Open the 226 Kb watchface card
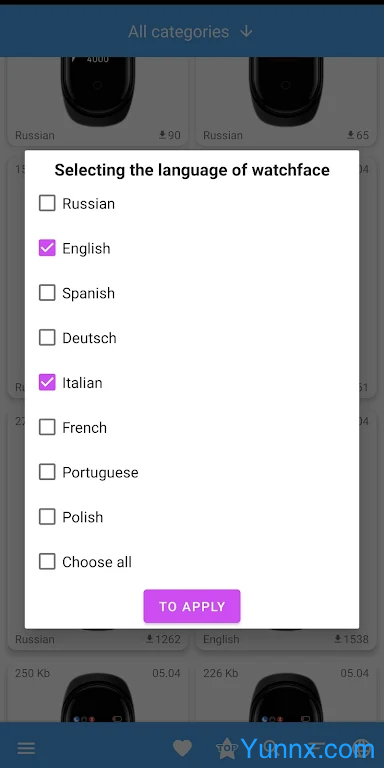Screen dimensions: 384x768 coord(287,693)
